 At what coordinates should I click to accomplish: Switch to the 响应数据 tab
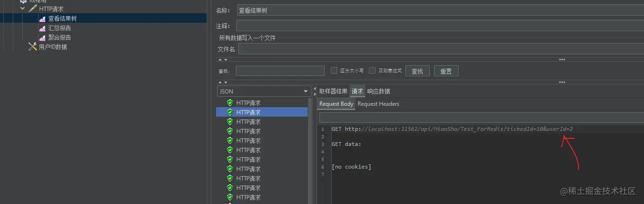tap(378, 91)
